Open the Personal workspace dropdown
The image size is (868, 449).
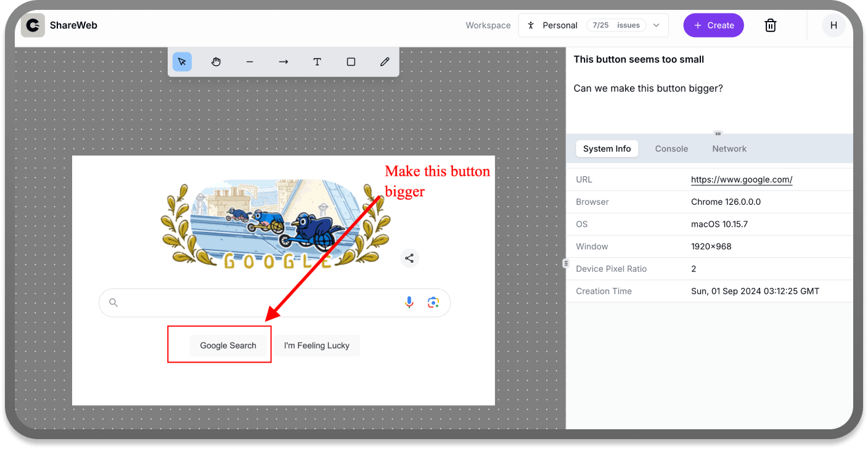[x=593, y=25]
